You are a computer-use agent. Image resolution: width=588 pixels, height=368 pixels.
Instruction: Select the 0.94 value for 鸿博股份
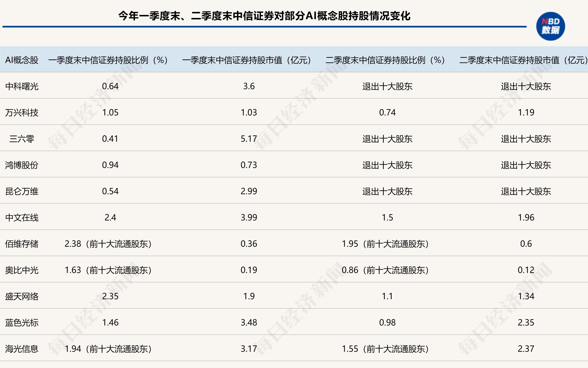110,165
